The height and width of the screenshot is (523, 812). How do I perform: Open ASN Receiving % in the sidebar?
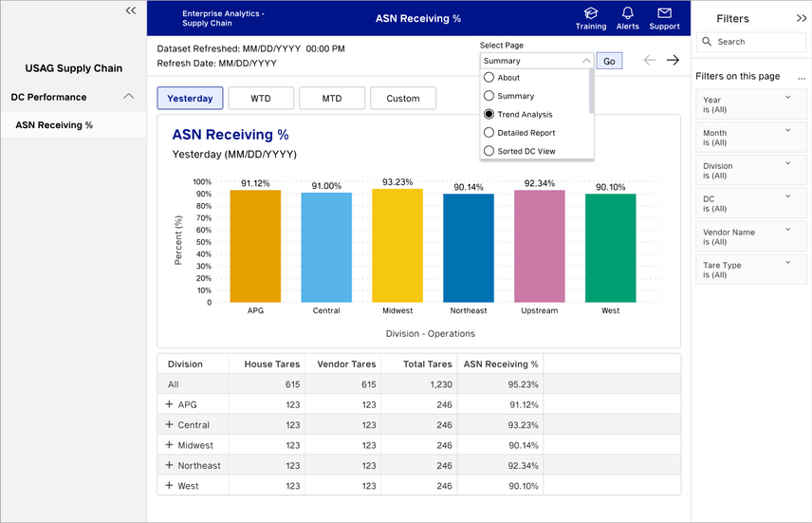click(x=73, y=125)
